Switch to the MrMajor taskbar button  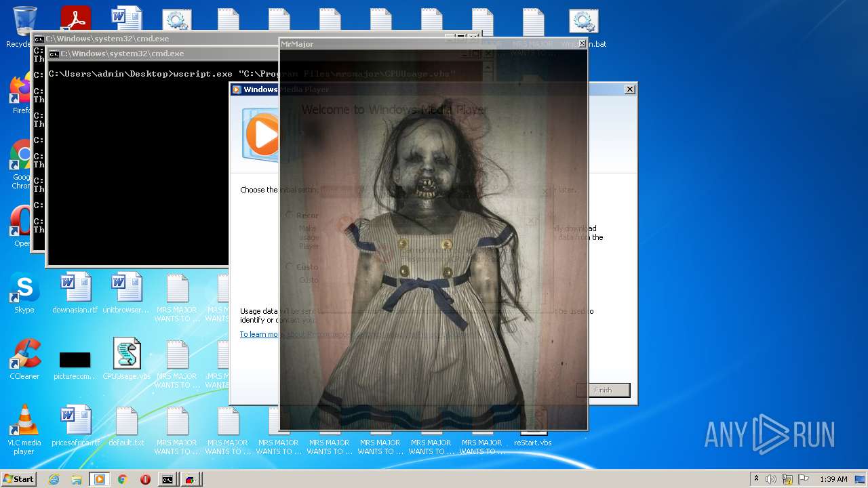tap(191, 479)
